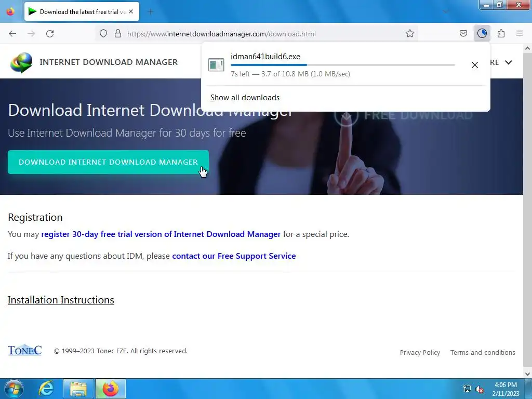Close the Download tab with its X
This screenshot has width=532, height=399.
coord(131,11)
